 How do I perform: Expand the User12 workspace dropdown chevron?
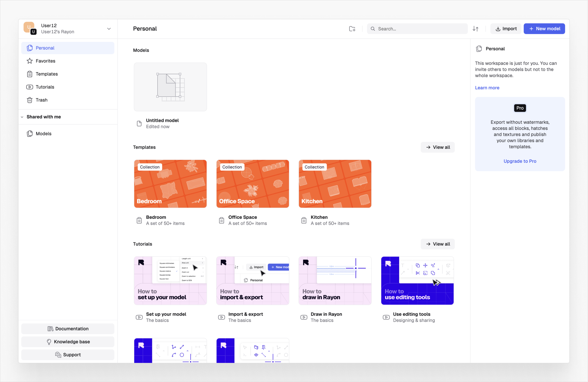(x=109, y=29)
